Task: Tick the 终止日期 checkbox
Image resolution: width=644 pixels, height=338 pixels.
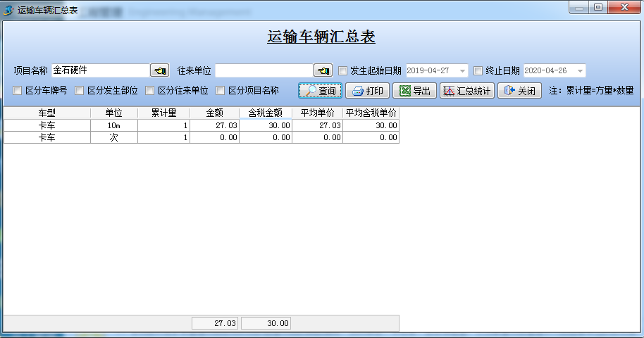Action: [x=478, y=70]
